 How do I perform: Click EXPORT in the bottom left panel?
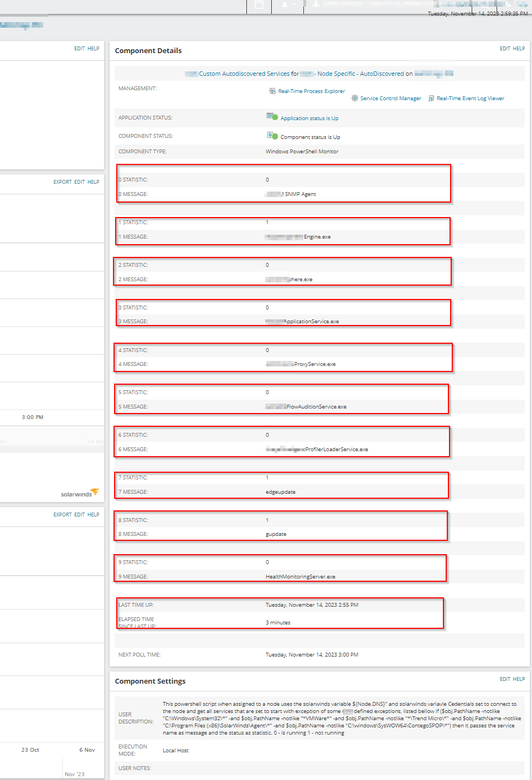pos(63,515)
